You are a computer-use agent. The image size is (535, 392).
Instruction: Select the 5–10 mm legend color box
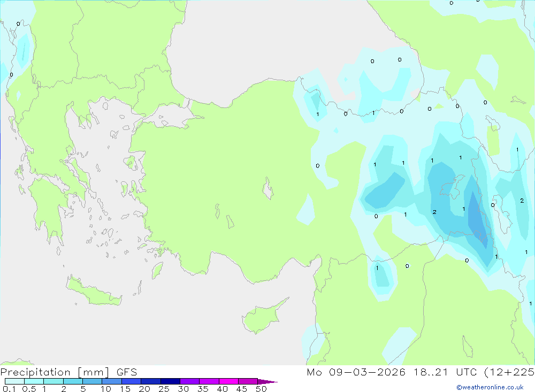click(93, 381)
